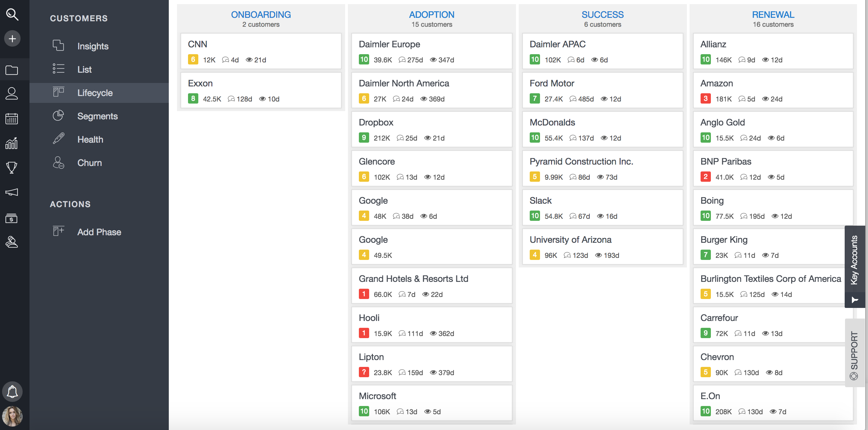Image resolution: width=868 pixels, height=430 pixels.
Task: Select the Customers folder icon in sidebar
Action: (x=12, y=70)
